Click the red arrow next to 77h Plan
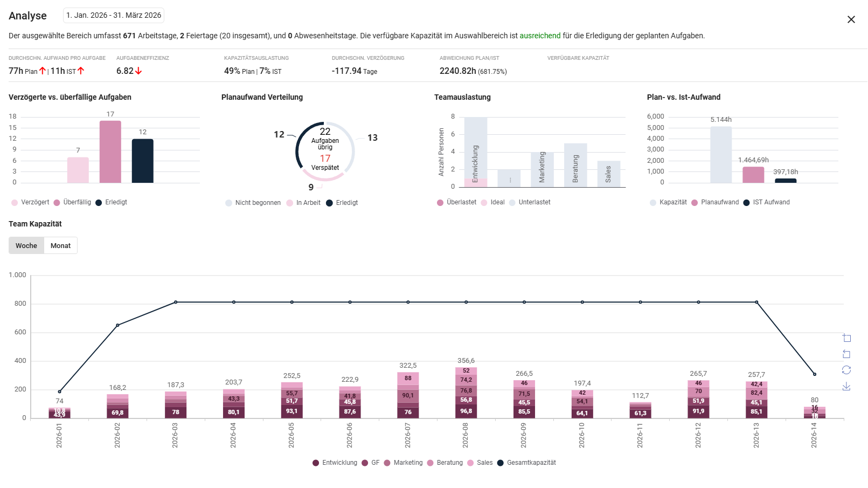The height and width of the screenshot is (488, 868). [43, 71]
